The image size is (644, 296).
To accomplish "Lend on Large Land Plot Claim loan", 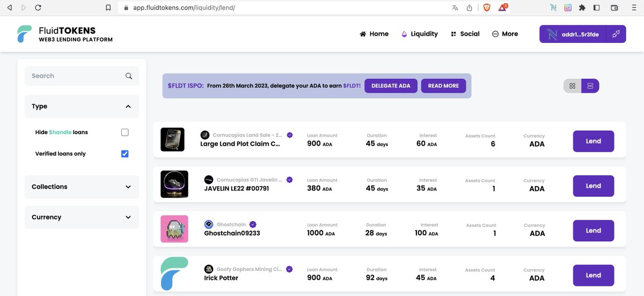I will 594,141.
